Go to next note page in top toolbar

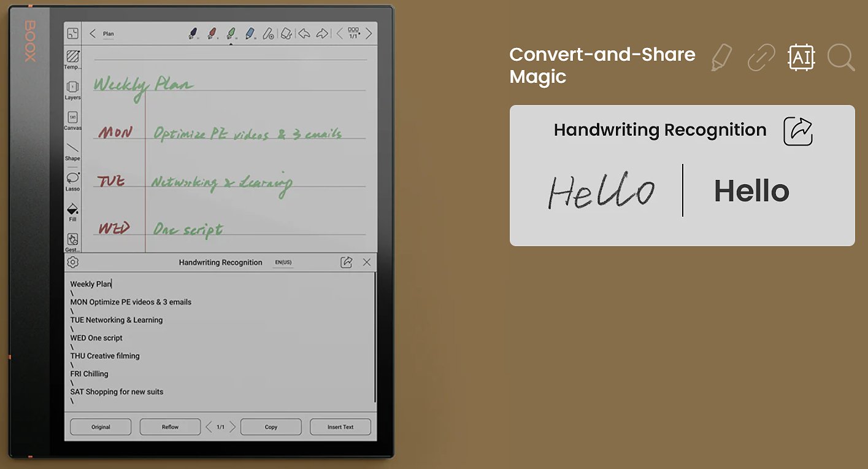pos(369,34)
